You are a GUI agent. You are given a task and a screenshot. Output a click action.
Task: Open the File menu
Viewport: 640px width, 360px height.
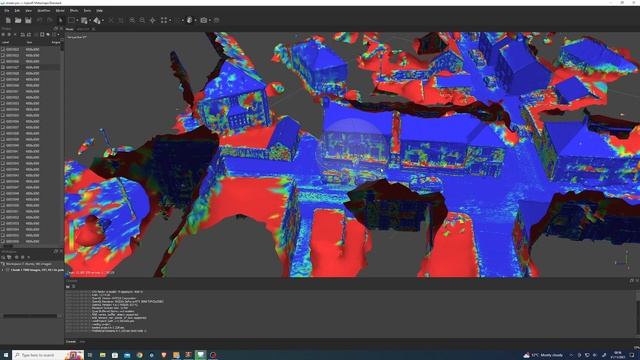[x=7, y=11]
